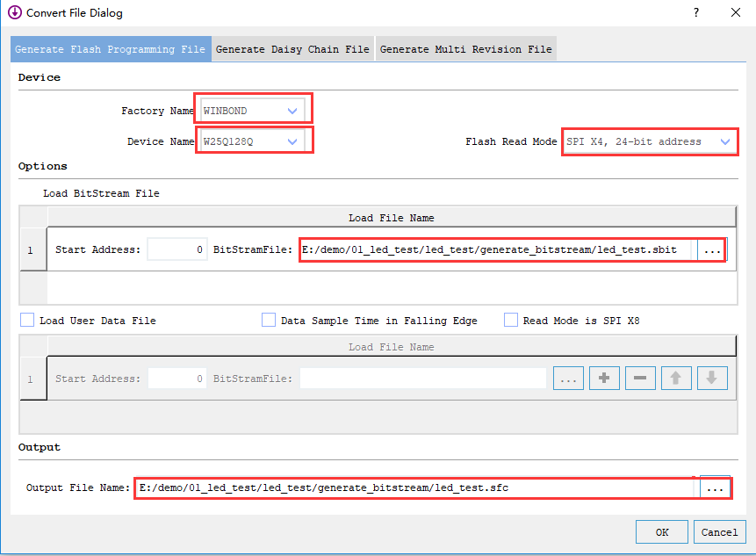
Task: Switch to Generate Flash Programming File tab
Action: (111, 49)
